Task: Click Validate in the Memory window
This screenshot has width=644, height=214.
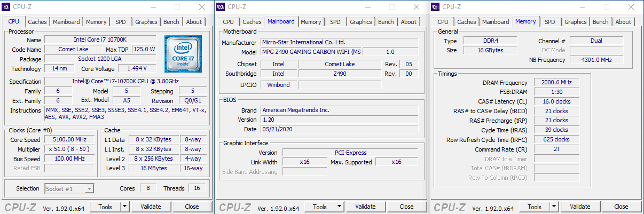Action: pyautogui.click(x=580, y=207)
